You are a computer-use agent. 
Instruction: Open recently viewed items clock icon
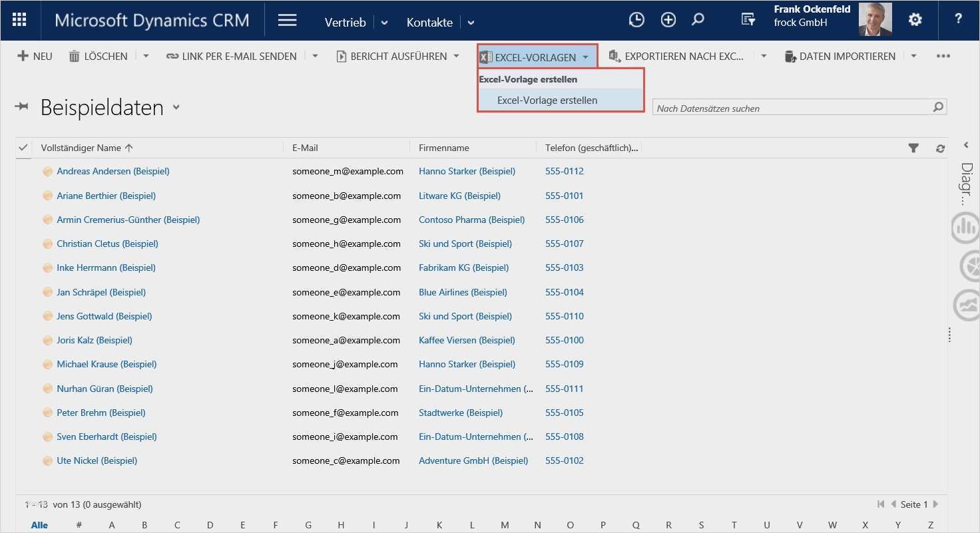pos(636,20)
